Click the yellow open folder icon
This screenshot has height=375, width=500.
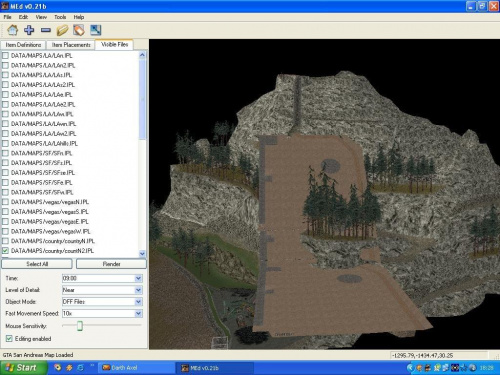(x=62, y=30)
